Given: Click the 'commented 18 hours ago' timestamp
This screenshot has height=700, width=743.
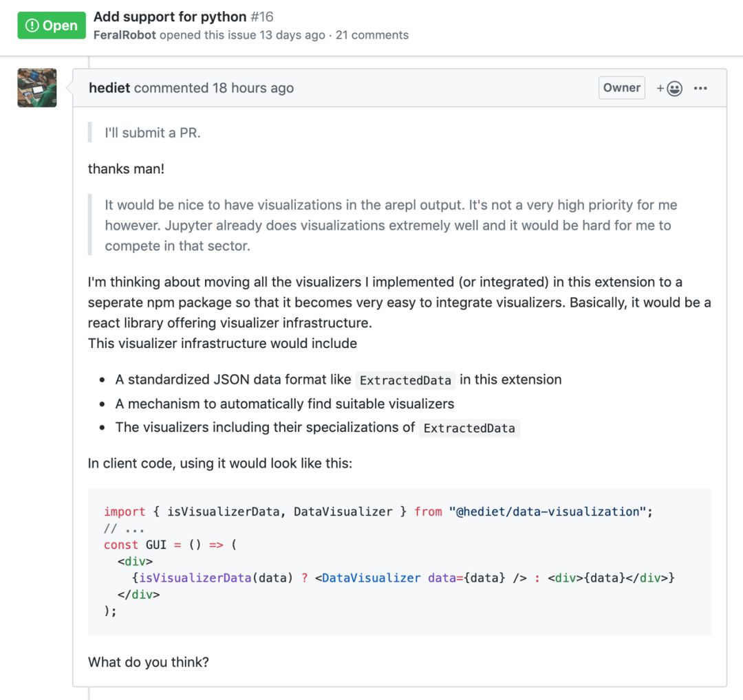Looking at the screenshot, I should [214, 88].
